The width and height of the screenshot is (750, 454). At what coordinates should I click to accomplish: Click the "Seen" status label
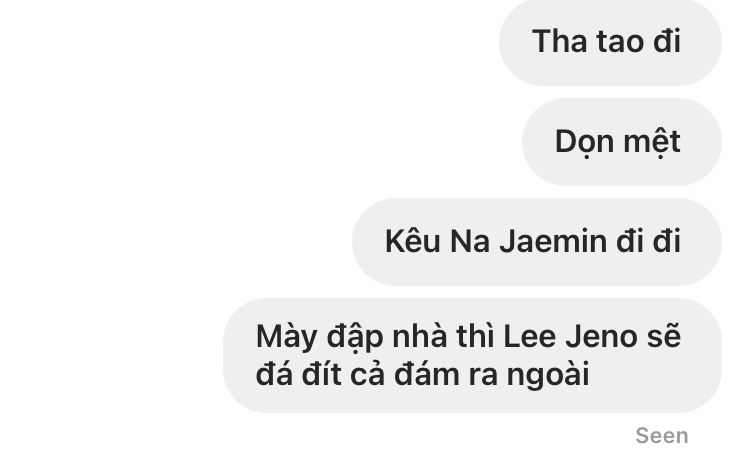[x=662, y=436]
